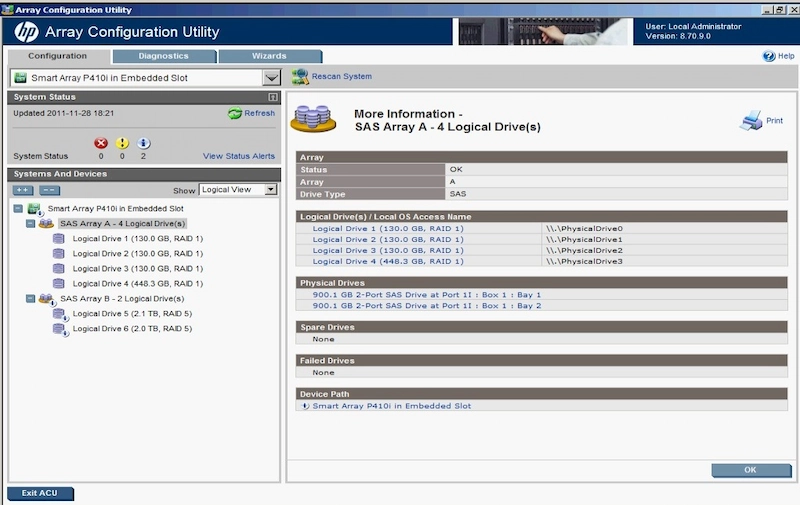Click the System Status panel collapse icon
The width and height of the screenshot is (800, 505).
coord(273,97)
